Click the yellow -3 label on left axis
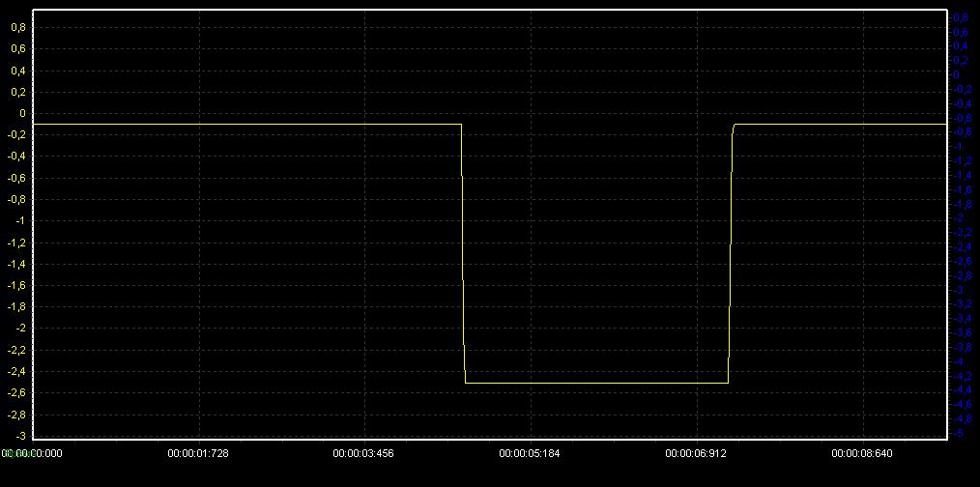This screenshot has height=487, width=980. tap(19, 436)
